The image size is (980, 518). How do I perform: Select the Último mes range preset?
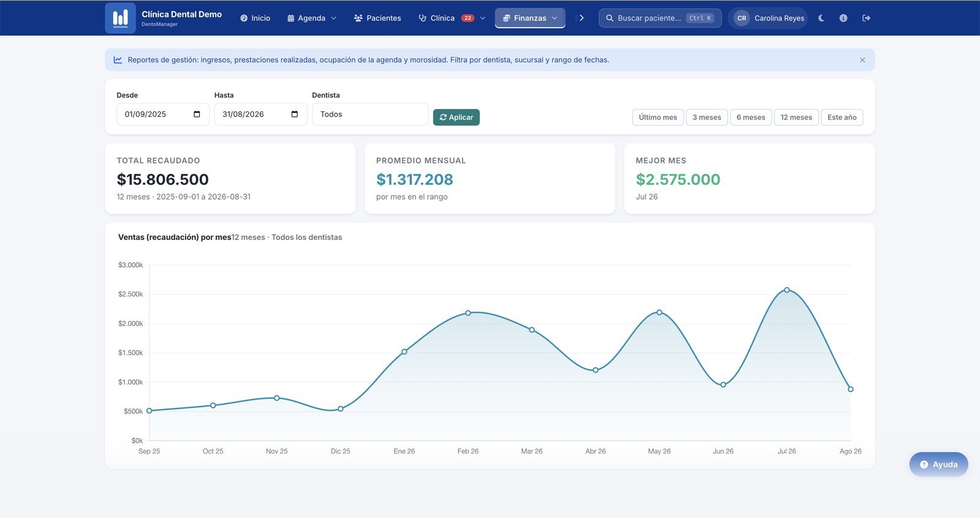click(x=658, y=118)
